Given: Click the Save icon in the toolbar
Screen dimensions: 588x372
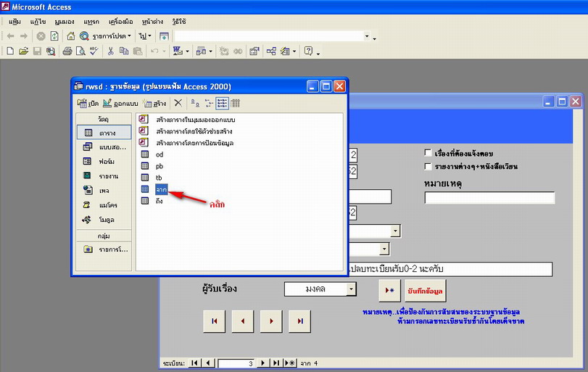Looking at the screenshot, I should point(37,51).
